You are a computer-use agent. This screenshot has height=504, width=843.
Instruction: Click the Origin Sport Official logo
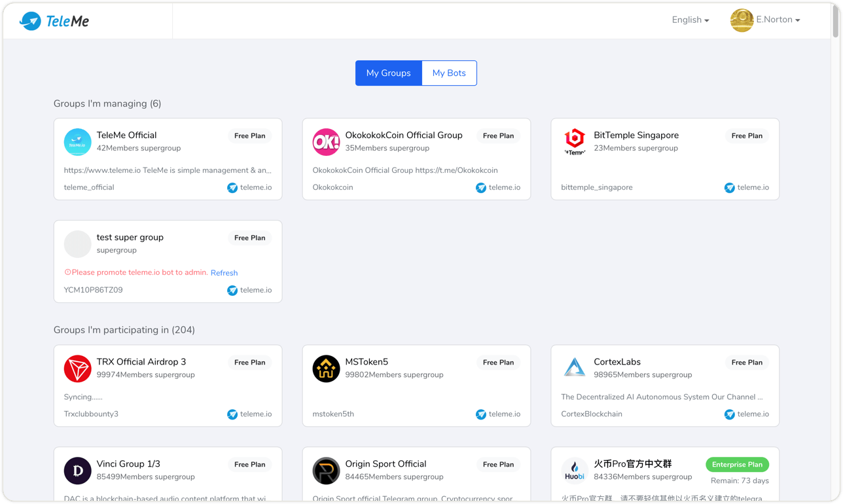[x=326, y=471]
